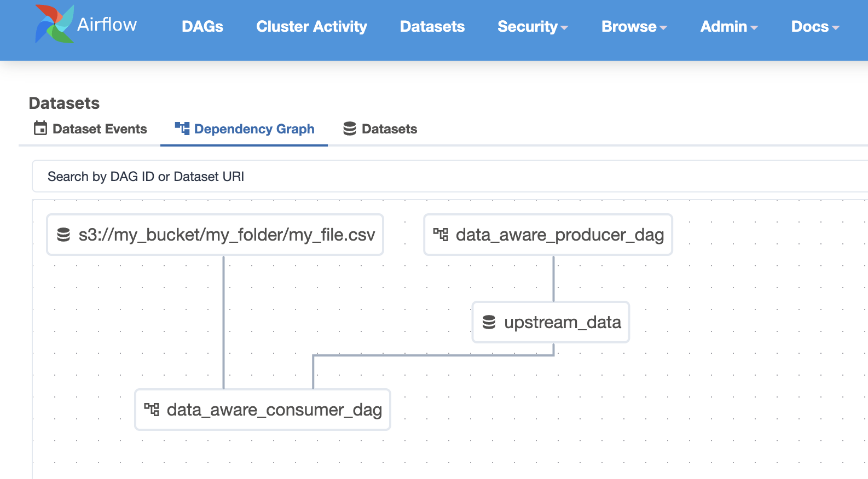Viewport: 868px width, 479px height.
Task: Switch to the Datasets list tab
Action: point(380,128)
